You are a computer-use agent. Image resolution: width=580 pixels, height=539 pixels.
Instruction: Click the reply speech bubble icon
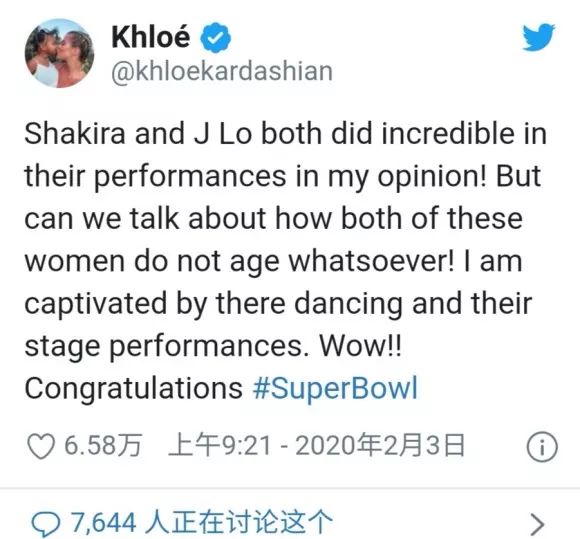45,523
